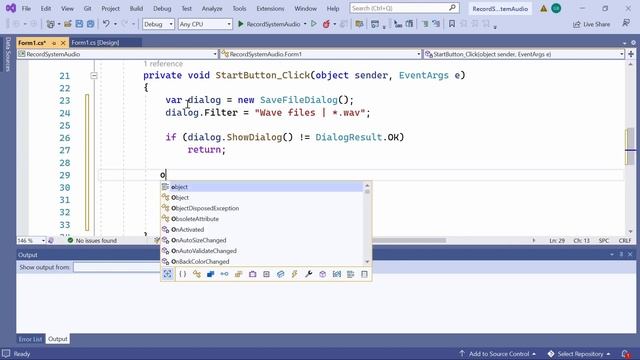Toggle the structures filter (blue cubes icon)

click(x=211, y=274)
